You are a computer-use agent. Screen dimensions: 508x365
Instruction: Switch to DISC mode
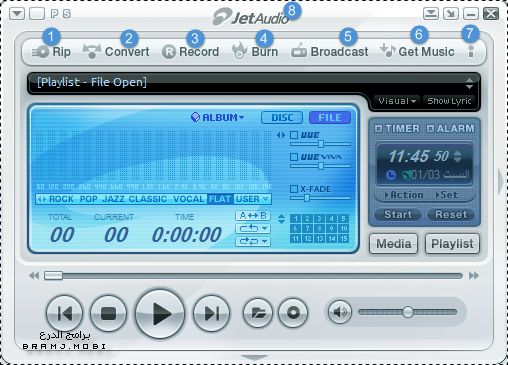[282, 117]
